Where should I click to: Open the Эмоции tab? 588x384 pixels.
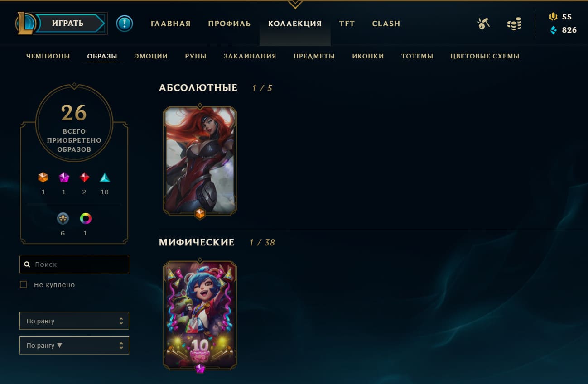pos(151,56)
